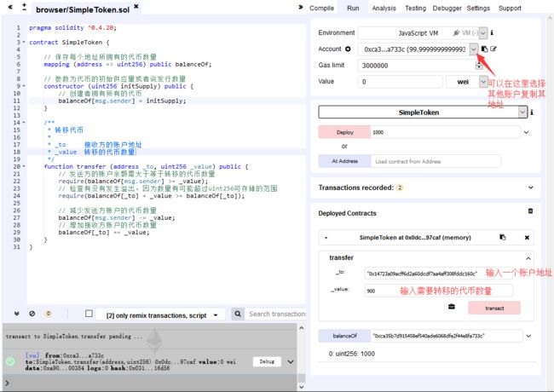Expand the Transactions recorded section

(531, 187)
